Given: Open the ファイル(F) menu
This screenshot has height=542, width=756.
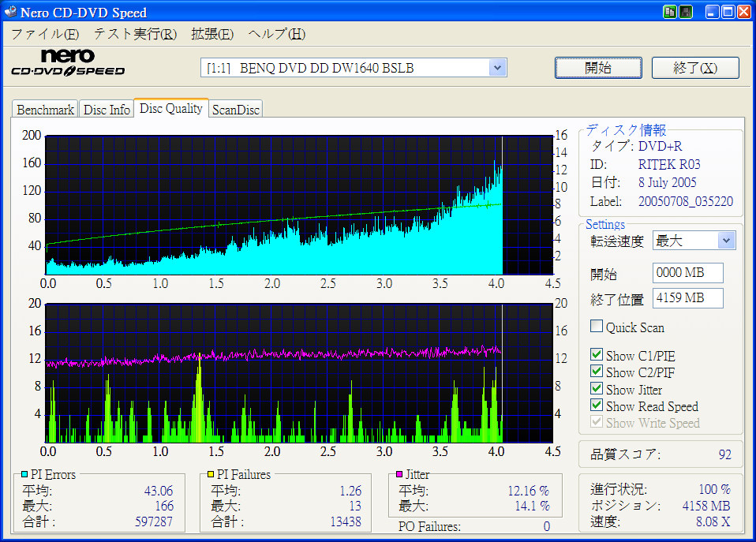Looking at the screenshot, I should tap(45, 34).
